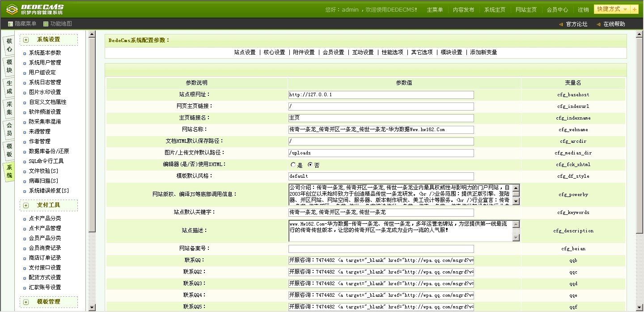Collapse the 系统设置 sidebar section

coord(26,40)
